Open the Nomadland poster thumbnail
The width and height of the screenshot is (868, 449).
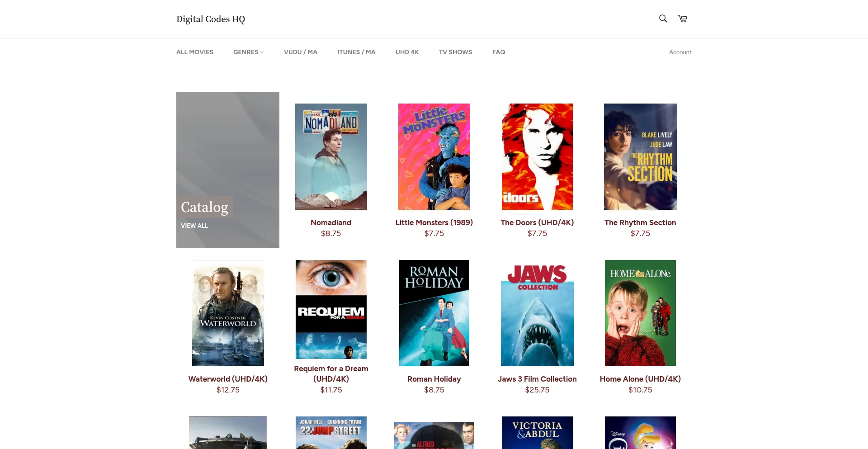[x=331, y=156]
